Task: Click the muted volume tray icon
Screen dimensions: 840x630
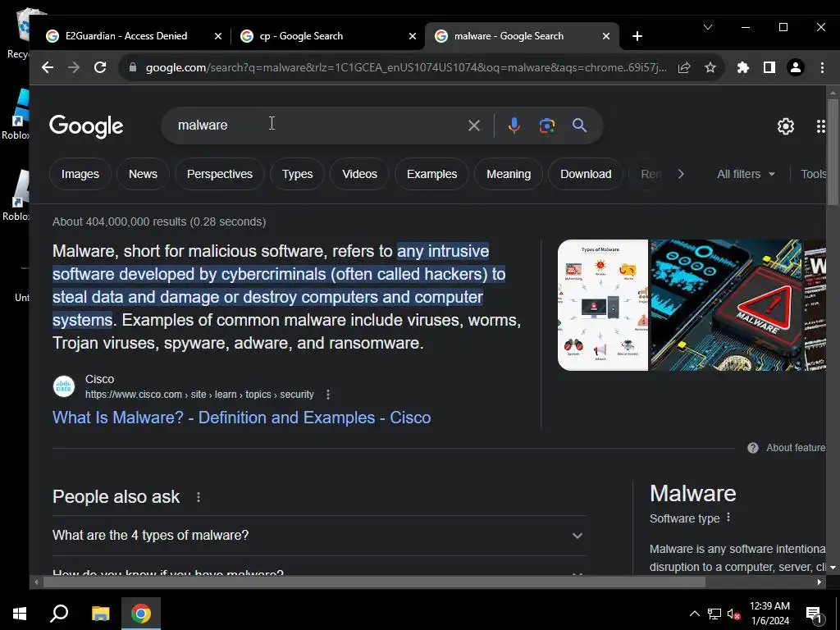Action: coord(733,614)
